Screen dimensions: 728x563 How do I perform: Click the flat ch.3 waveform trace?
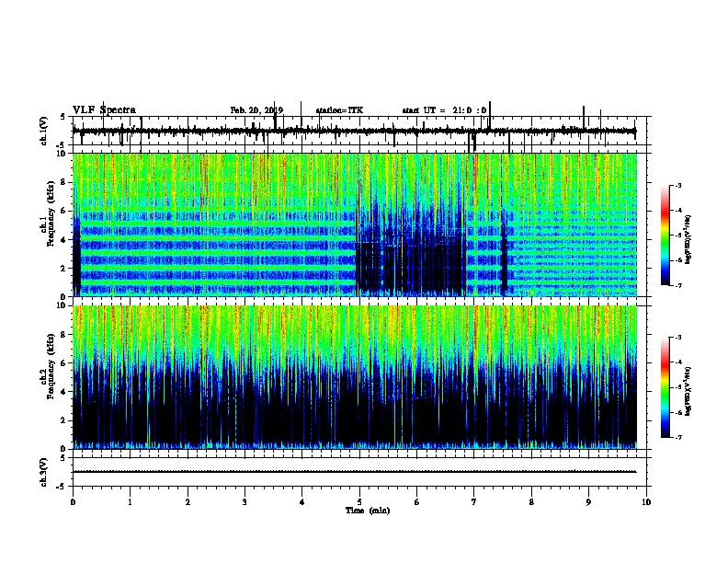(x=354, y=472)
